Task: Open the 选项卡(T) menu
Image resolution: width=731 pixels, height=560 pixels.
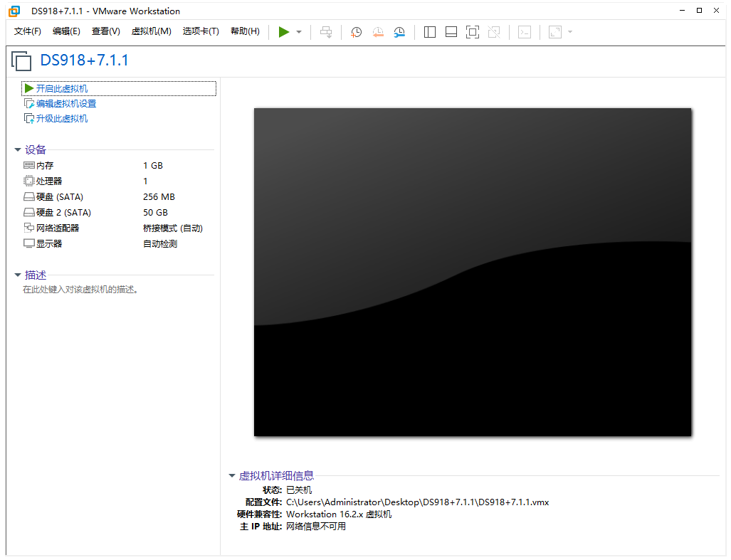Action: (x=201, y=31)
